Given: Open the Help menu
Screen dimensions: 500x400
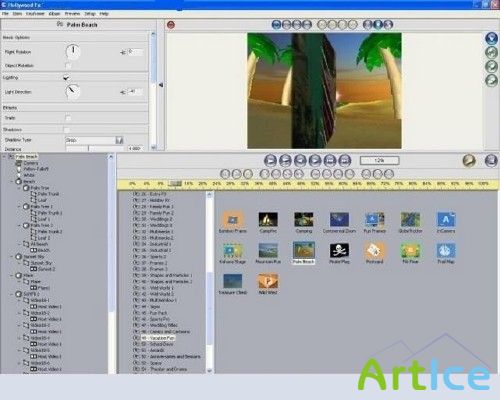Looking at the screenshot, I should coord(104,14).
